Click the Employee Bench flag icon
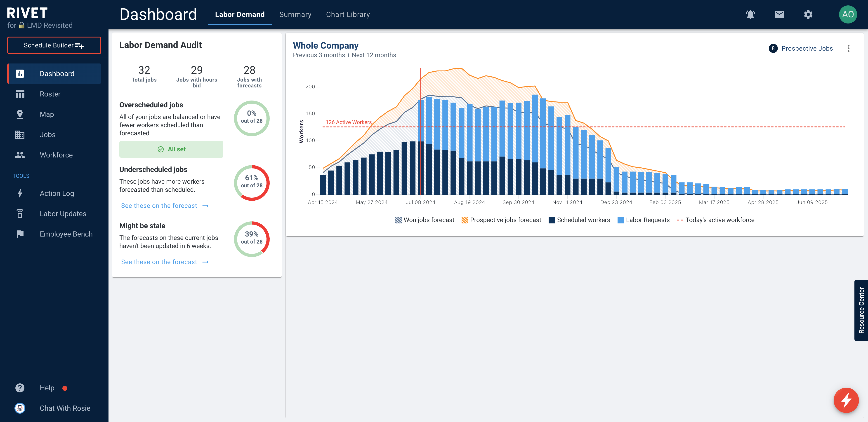 20,234
